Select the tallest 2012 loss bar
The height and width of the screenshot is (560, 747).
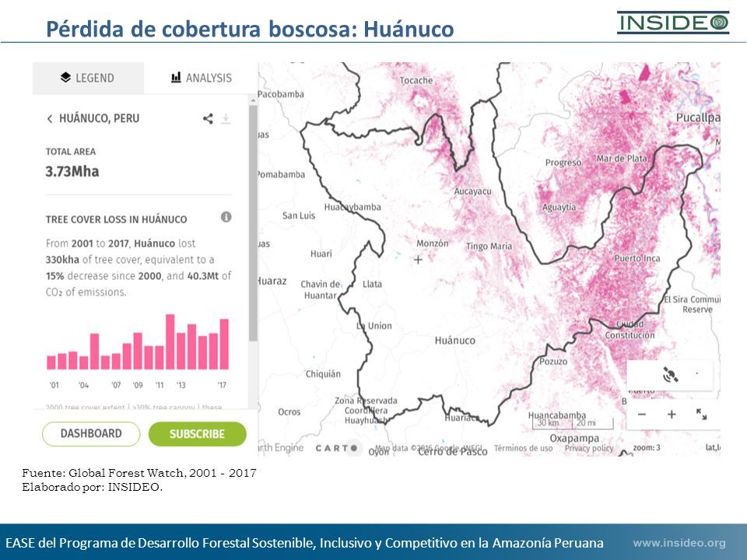coord(170,342)
